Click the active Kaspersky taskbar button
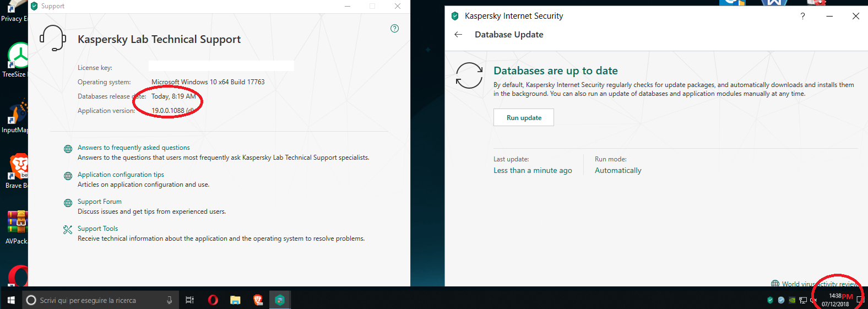Image resolution: width=868 pixels, height=309 pixels. (280, 300)
